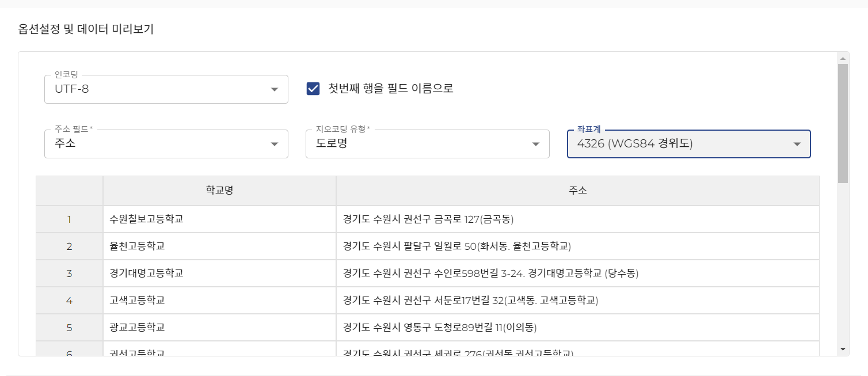
Task: Toggle 첫번째 행을 필드 이름으로 checkbox
Action: pos(313,89)
